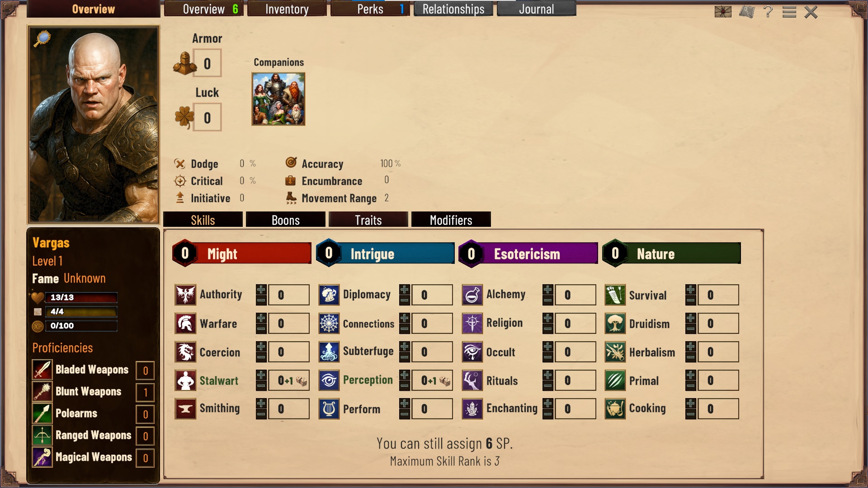The width and height of the screenshot is (868, 488).
Task: Increase Occult skill with plus button
Action: [x=547, y=347]
